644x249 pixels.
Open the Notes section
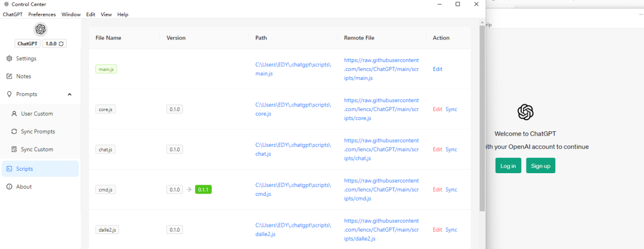pyautogui.click(x=41, y=76)
